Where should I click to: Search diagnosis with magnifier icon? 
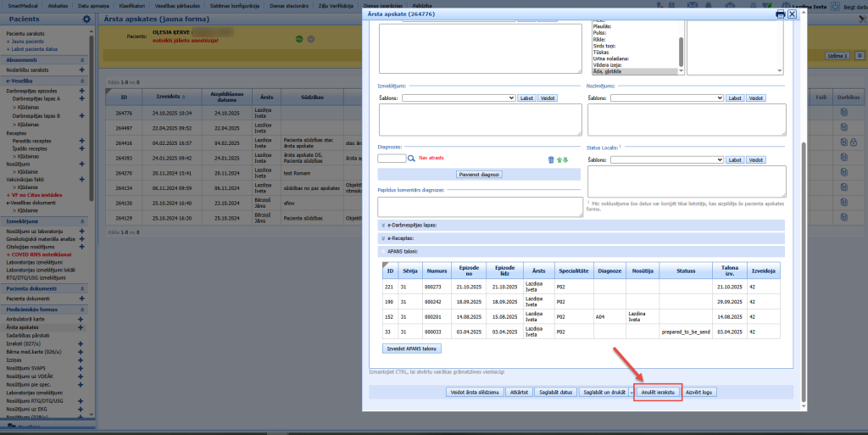tap(411, 159)
